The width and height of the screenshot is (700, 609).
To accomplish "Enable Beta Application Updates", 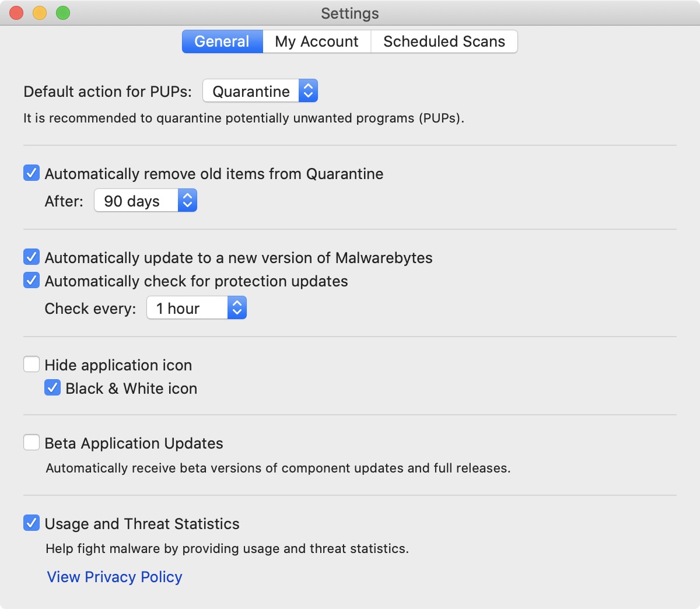I will [x=32, y=443].
